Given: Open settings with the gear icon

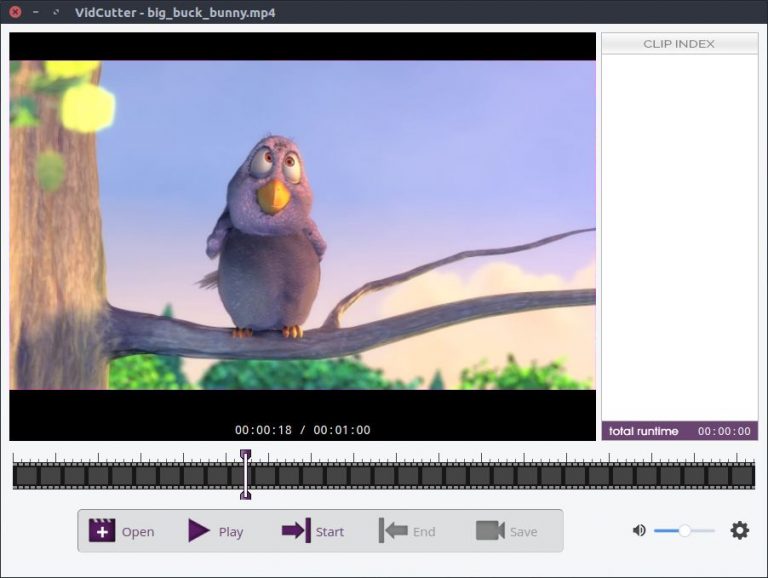Looking at the screenshot, I should click(x=739, y=530).
